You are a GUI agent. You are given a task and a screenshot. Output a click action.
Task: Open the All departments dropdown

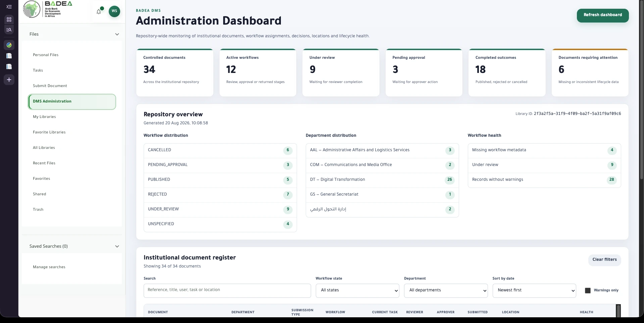(446, 290)
